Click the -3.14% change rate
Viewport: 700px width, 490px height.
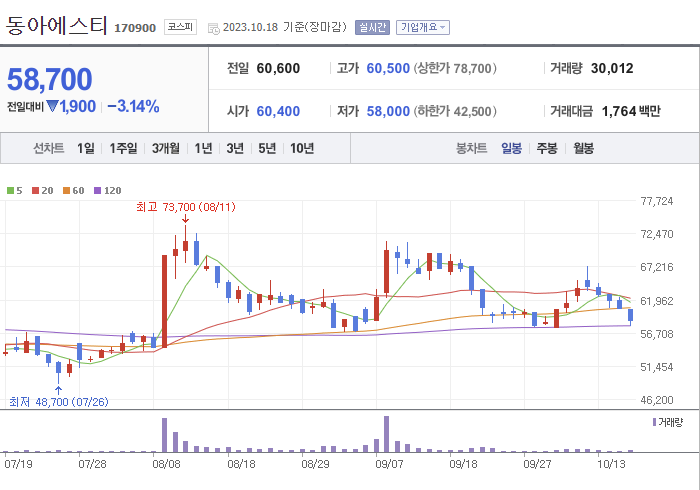(133, 106)
